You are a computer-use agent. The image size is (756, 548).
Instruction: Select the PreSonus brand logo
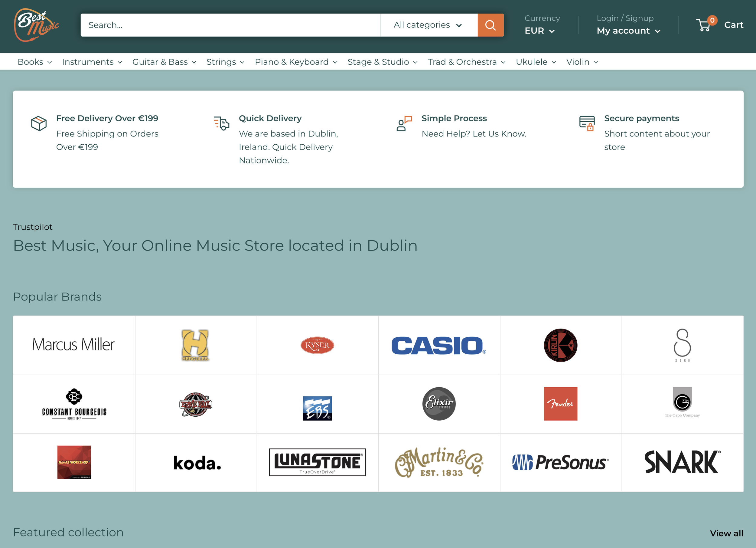click(x=560, y=462)
